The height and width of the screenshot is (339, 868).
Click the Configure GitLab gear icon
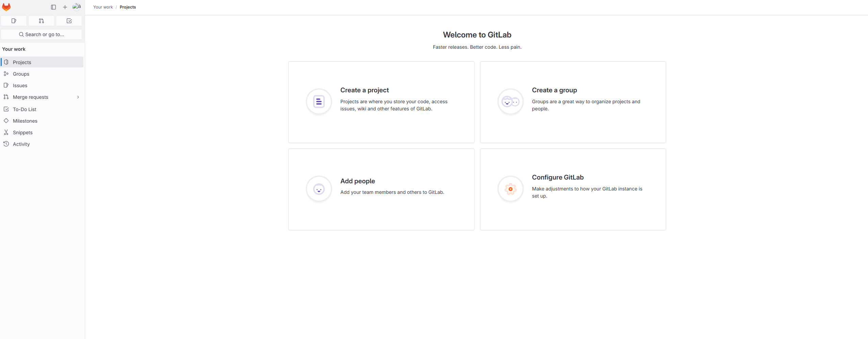click(510, 189)
